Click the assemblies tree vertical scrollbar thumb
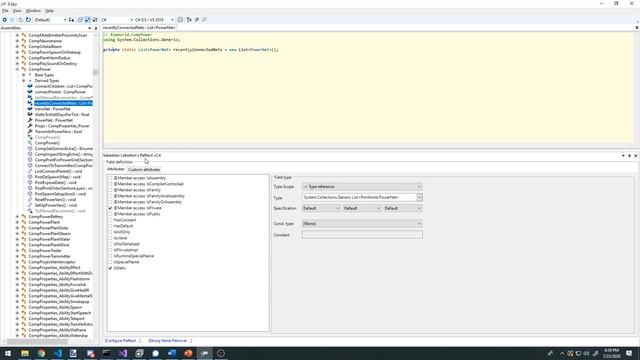640x360 pixels. click(96, 72)
